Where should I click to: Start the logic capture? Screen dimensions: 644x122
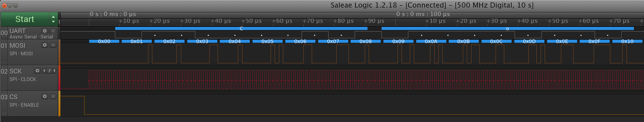(25, 19)
